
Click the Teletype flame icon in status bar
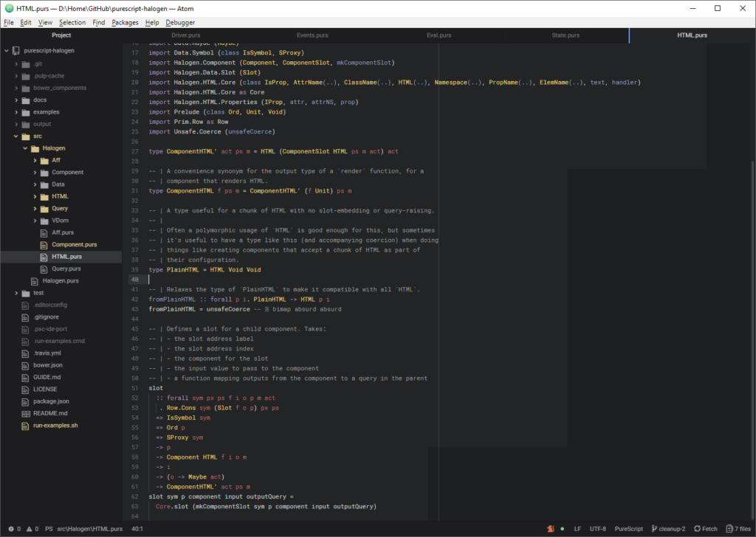click(551, 528)
